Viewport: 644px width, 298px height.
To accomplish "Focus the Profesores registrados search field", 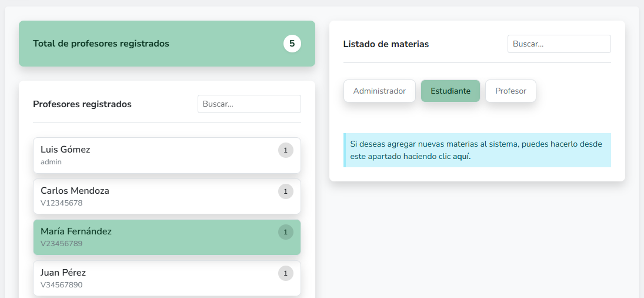I will pyautogui.click(x=249, y=104).
